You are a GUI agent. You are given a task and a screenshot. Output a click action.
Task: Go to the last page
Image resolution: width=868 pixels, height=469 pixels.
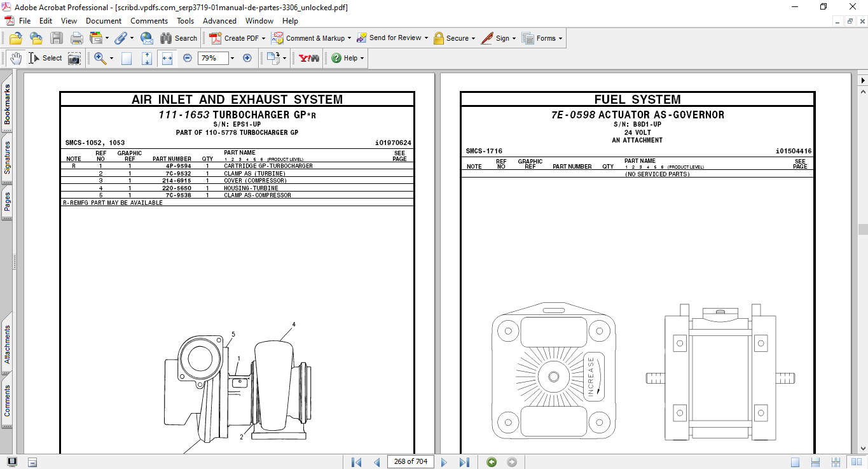click(x=464, y=462)
